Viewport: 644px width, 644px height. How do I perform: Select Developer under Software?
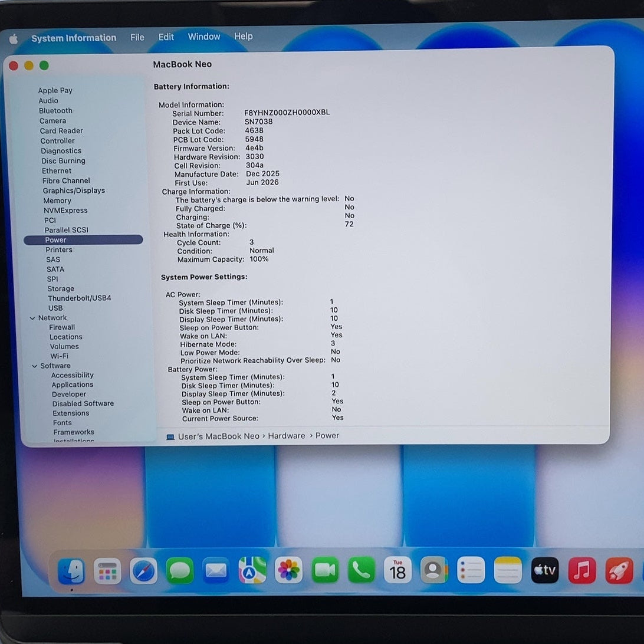click(x=69, y=395)
